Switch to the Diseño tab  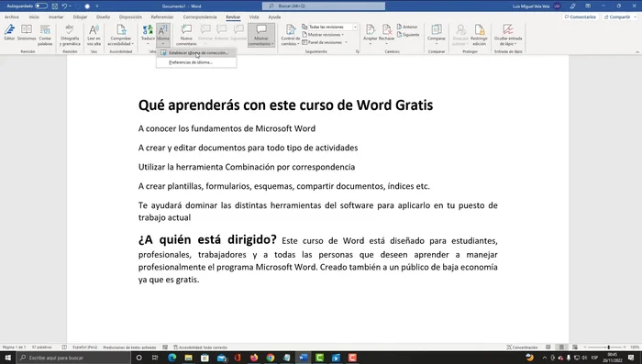[x=103, y=17]
